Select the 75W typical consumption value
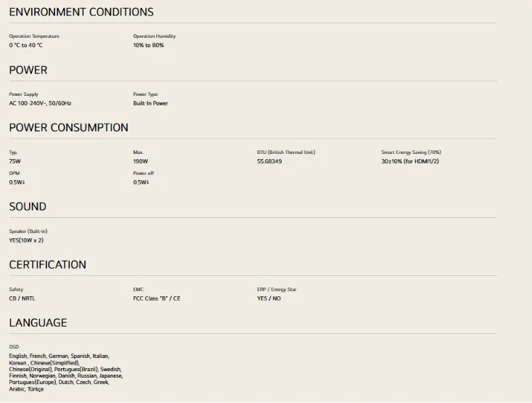532x403 pixels. [x=15, y=161]
